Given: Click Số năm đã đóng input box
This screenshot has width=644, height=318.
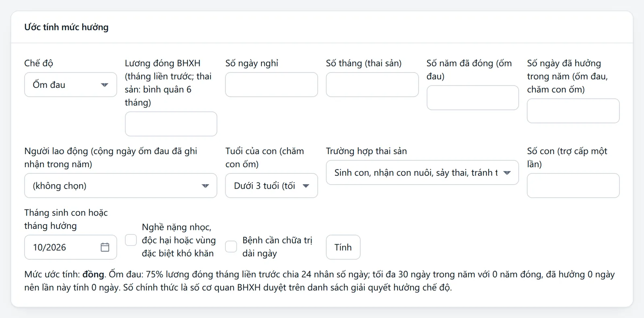Looking at the screenshot, I should pos(473,98).
